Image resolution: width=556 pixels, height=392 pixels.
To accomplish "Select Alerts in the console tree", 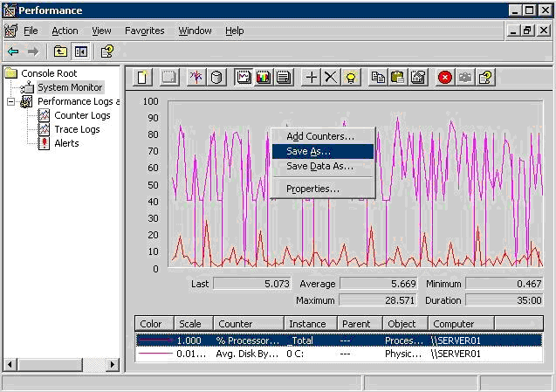I will [66, 143].
